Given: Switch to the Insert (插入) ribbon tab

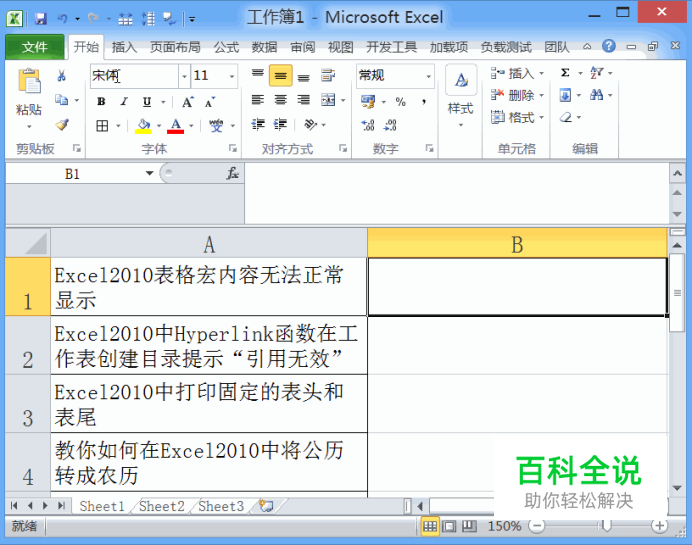Looking at the screenshot, I should pos(124,47).
